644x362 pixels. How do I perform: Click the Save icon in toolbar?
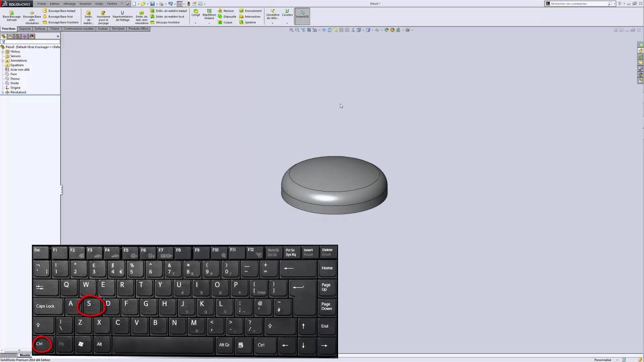click(x=152, y=4)
